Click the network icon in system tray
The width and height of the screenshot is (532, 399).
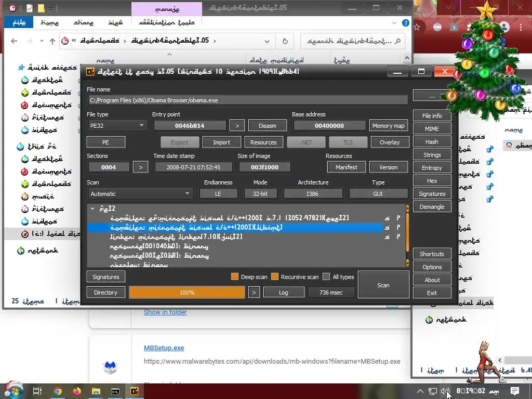433,391
